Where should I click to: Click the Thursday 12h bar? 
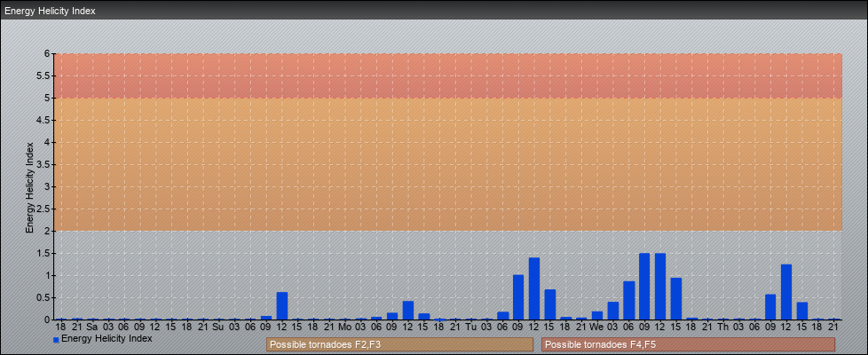point(786,292)
